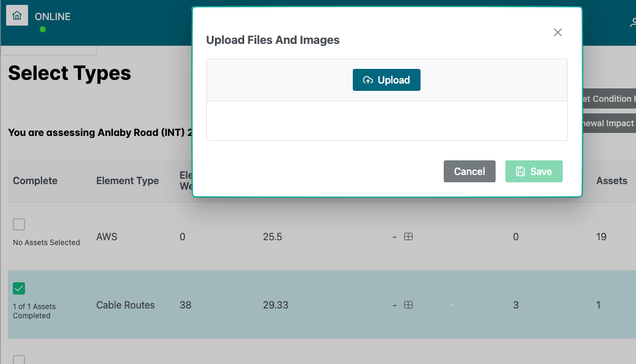Toggle the checkbox below the Cable Routes row
Screen dimensions: 636x364
point(19,359)
